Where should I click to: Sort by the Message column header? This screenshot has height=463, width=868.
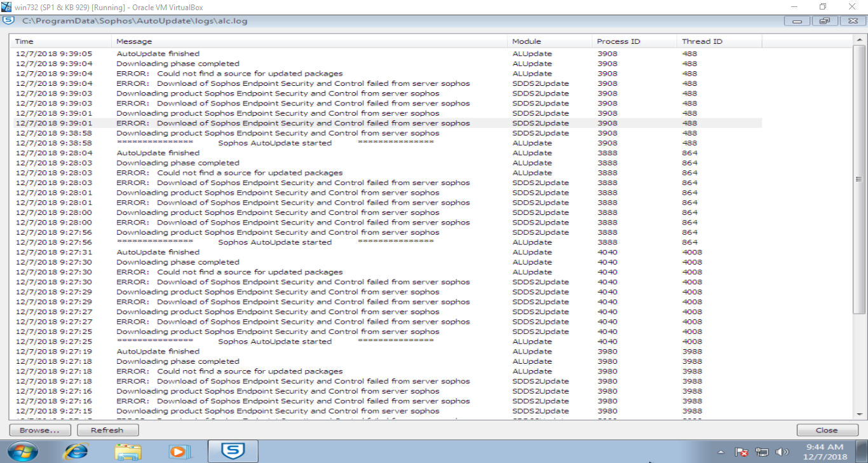(309, 41)
